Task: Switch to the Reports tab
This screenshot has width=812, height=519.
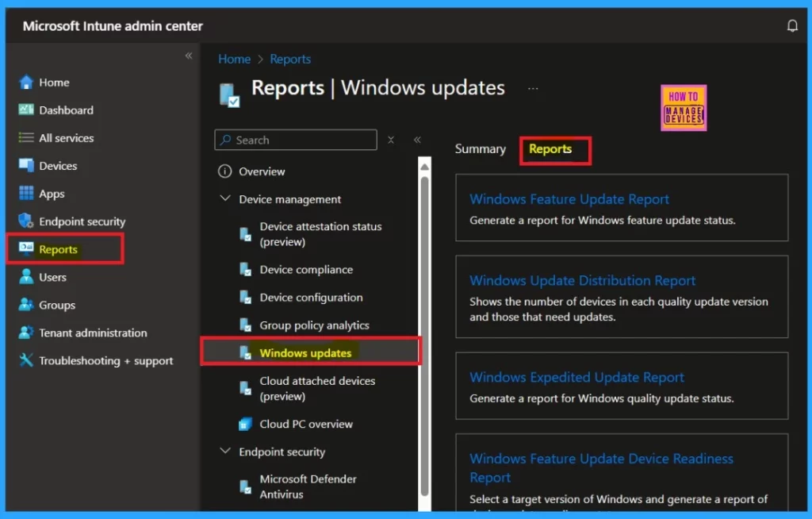Action: 550,149
